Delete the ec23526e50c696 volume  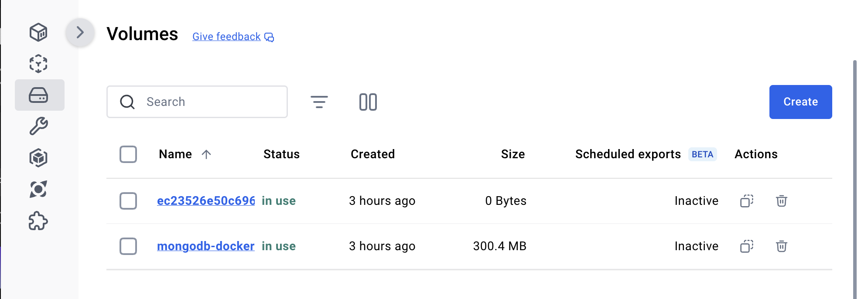coord(782,201)
